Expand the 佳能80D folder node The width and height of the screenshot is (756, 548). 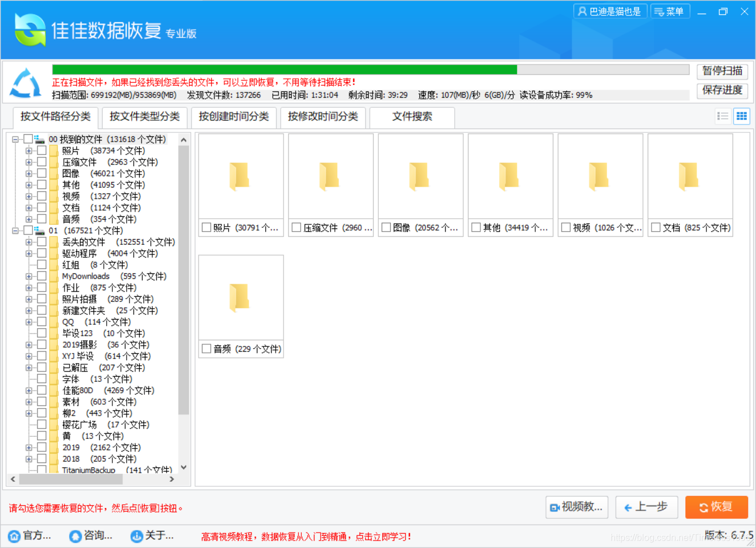[x=29, y=390]
